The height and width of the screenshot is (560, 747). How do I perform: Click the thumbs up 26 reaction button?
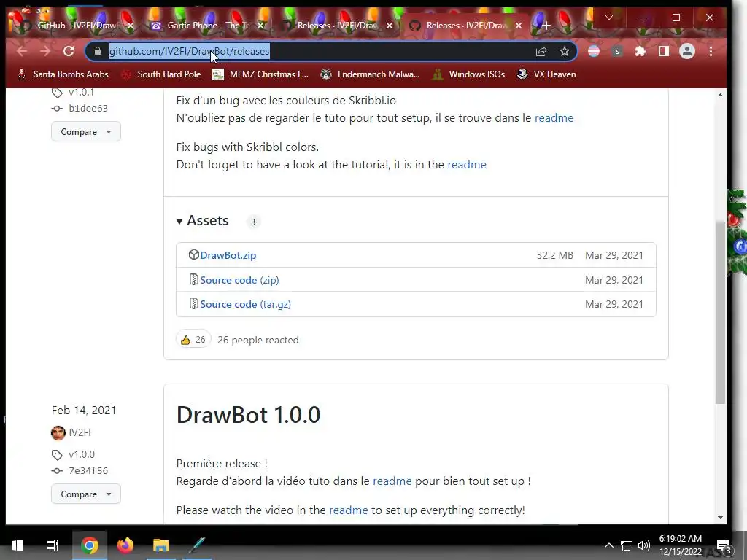click(x=193, y=340)
